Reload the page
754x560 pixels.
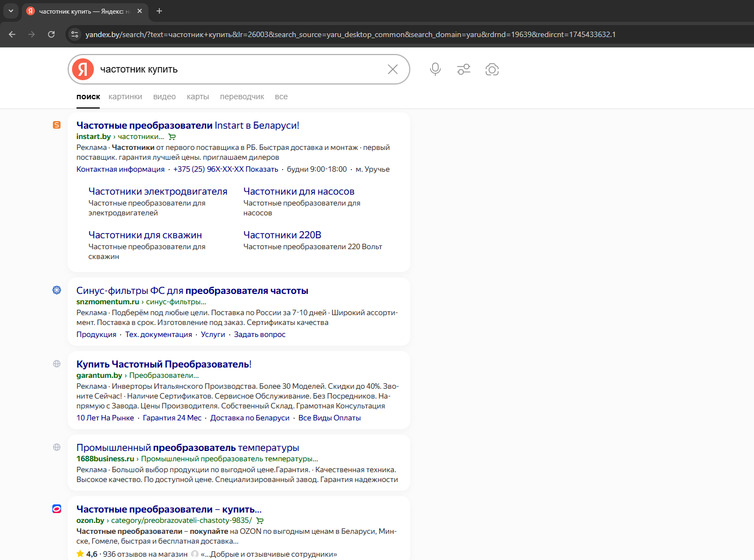[51, 34]
